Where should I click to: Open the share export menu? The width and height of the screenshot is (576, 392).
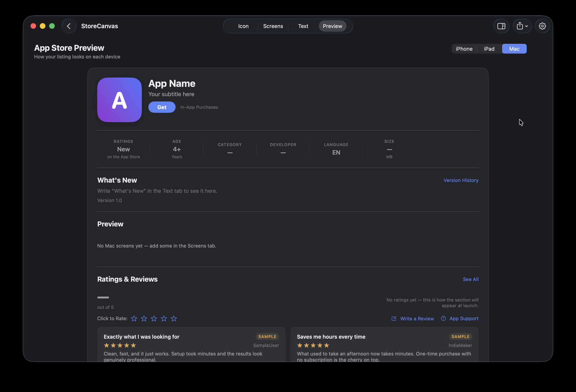(522, 26)
